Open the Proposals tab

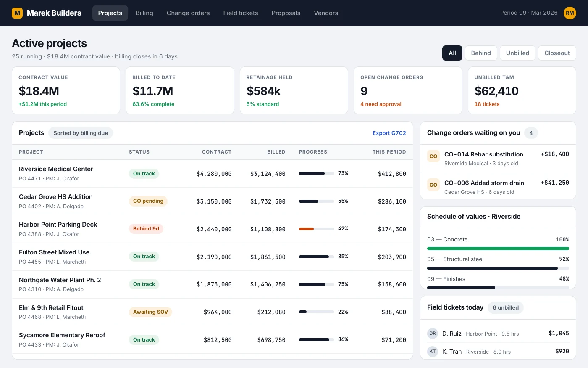pyautogui.click(x=286, y=13)
